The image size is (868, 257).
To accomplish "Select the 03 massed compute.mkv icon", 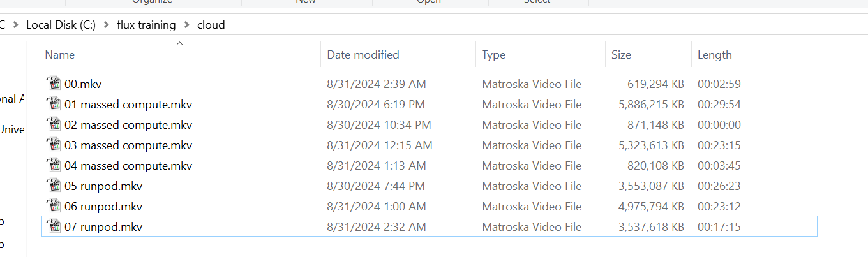I will [x=54, y=145].
